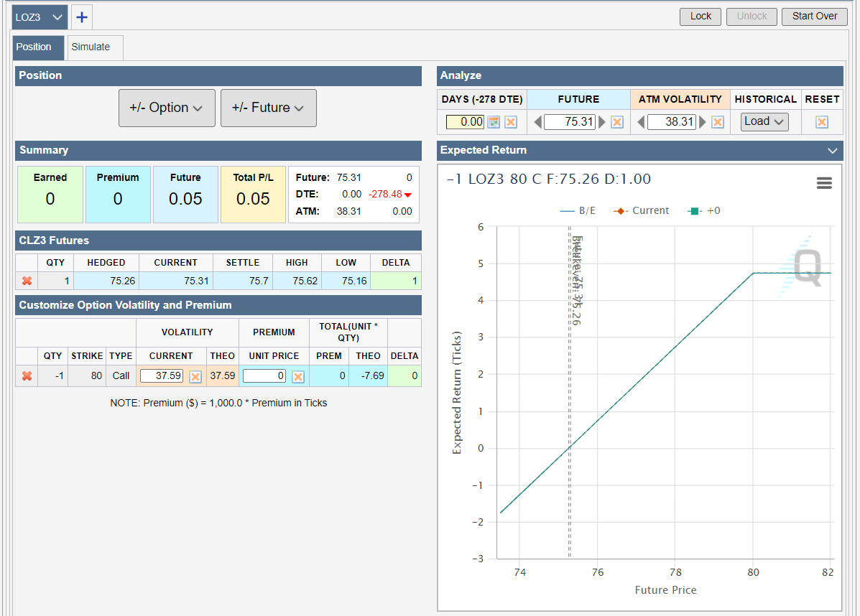Clear the option unit price override
This screenshot has width=860, height=616.
(x=298, y=377)
